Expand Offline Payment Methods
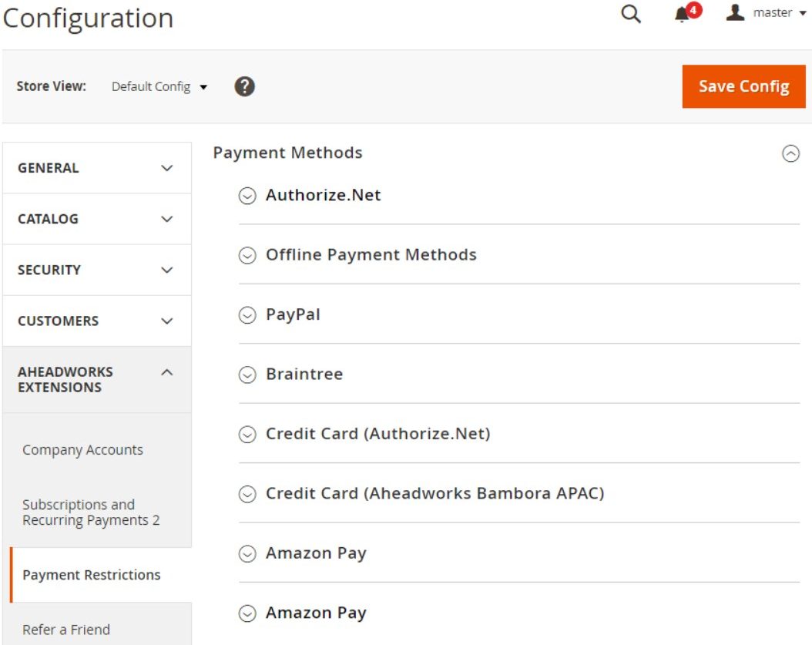Image resolution: width=812 pixels, height=645 pixels. [519, 255]
